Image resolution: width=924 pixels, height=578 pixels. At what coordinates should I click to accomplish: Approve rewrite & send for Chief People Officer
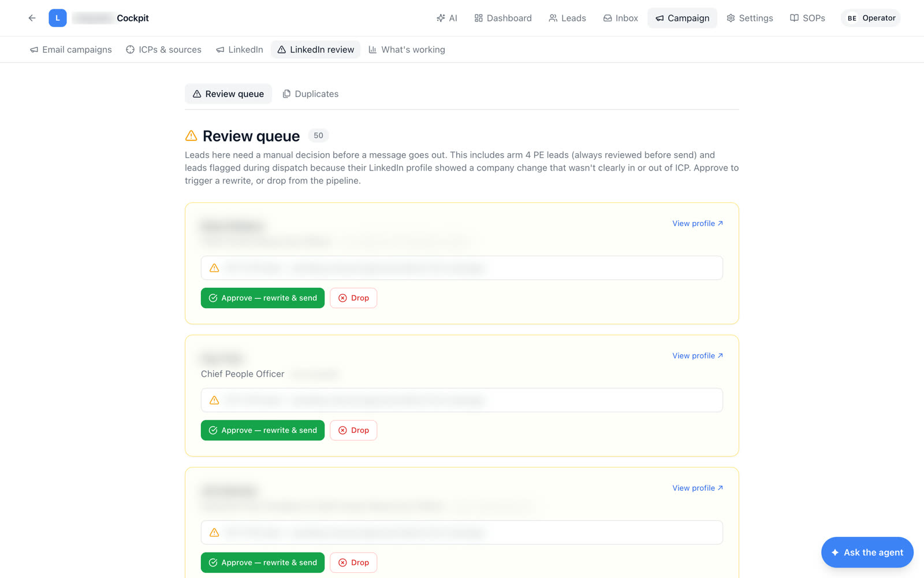[x=263, y=431]
